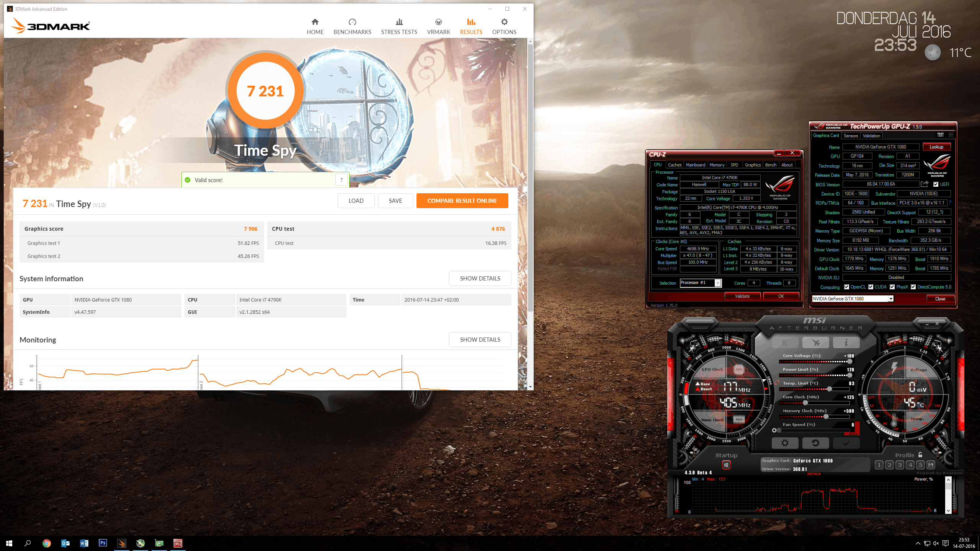Click the Lookup button in GPU-Z
Image resolution: width=980 pixels, height=551 pixels.
click(936, 147)
